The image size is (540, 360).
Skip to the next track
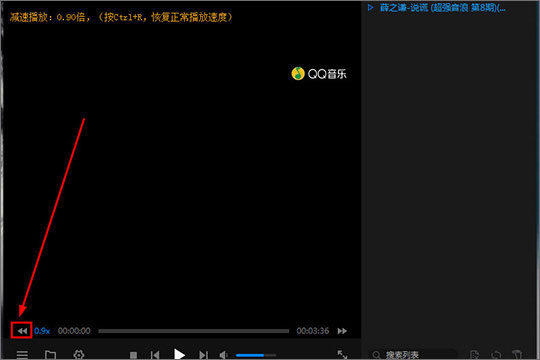tap(204, 355)
